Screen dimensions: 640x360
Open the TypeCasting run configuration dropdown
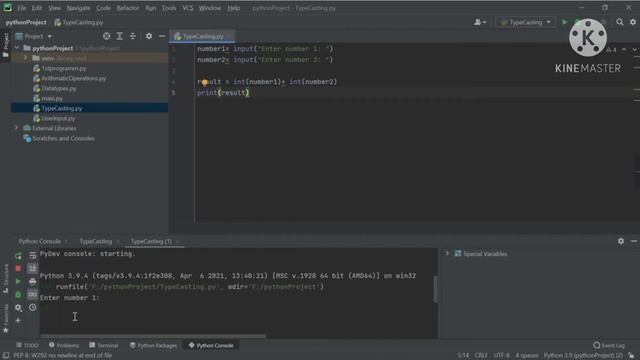pos(526,22)
